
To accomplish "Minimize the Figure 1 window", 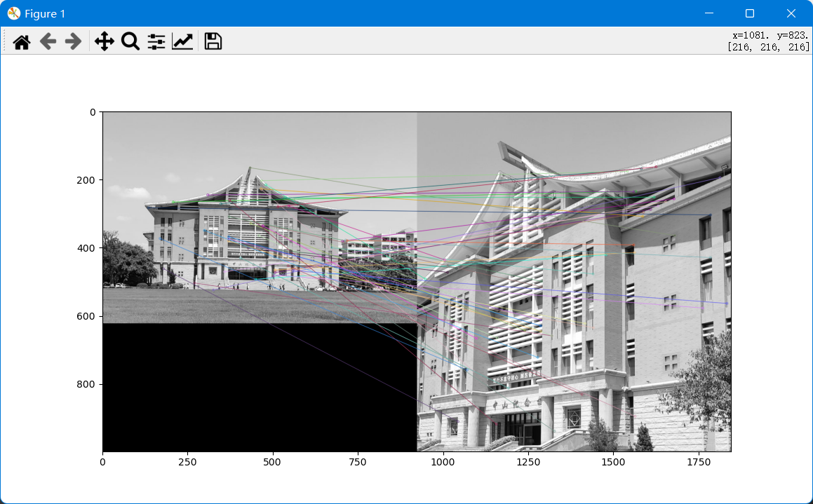I will coord(709,13).
